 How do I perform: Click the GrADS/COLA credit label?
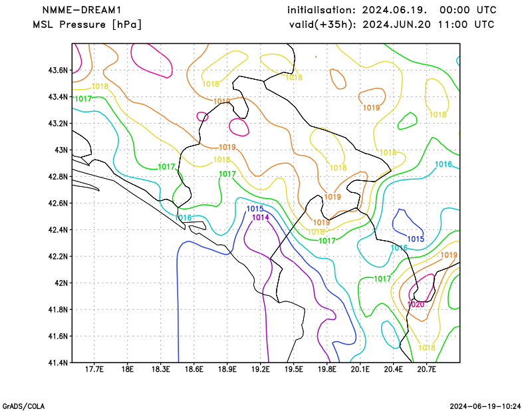point(23,406)
